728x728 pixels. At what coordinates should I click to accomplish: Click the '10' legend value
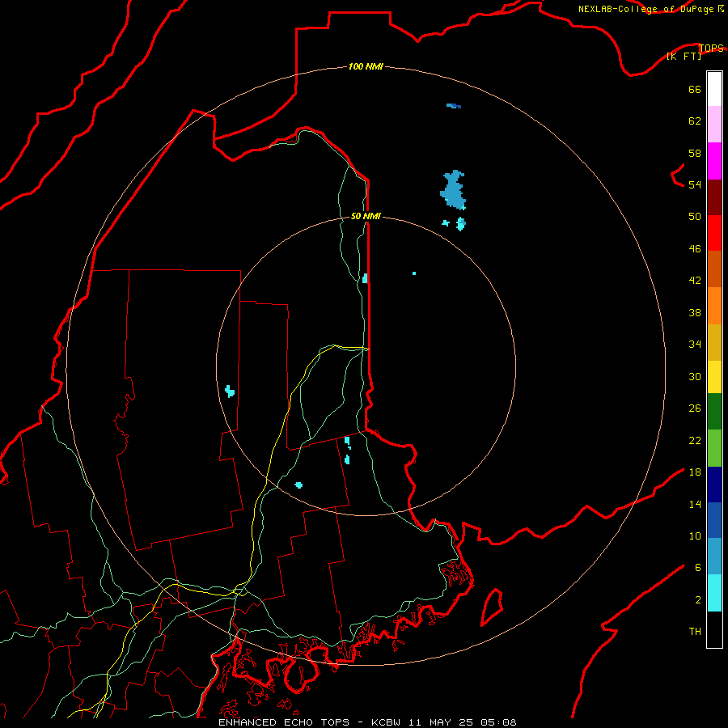tap(695, 535)
